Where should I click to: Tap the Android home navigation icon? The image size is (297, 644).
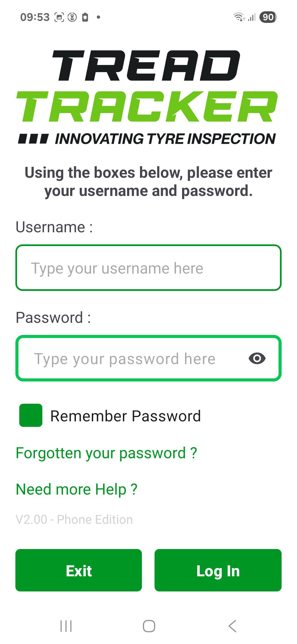149,626
